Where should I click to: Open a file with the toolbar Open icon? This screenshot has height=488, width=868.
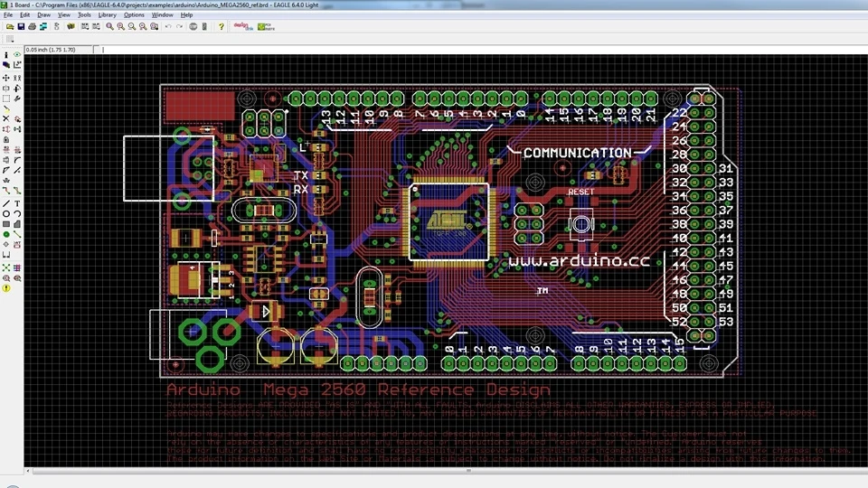point(10,26)
